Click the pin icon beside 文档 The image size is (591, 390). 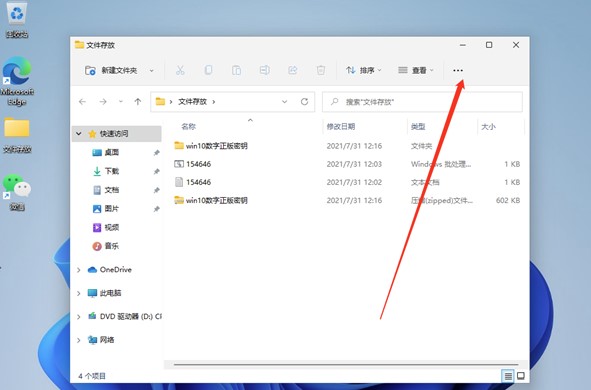pos(156,190)
